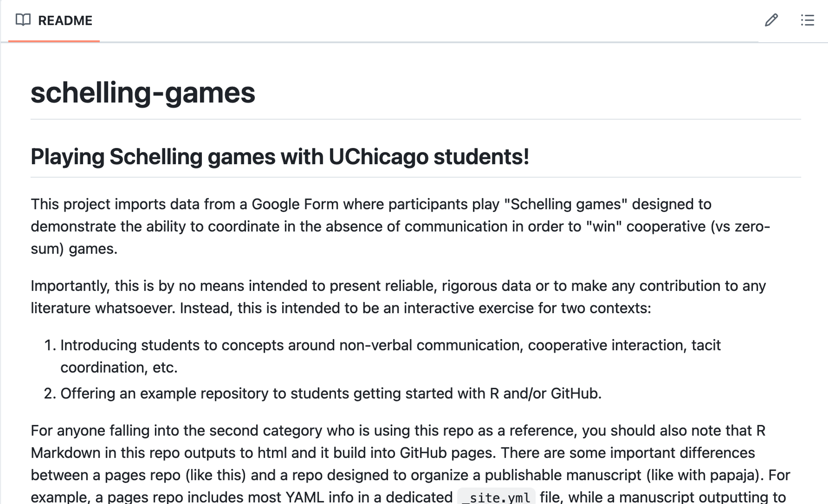Screen dimensions: 828x504
Task: Click the phrase "tacit coordination" in the list
Action: tap(705, 346)
